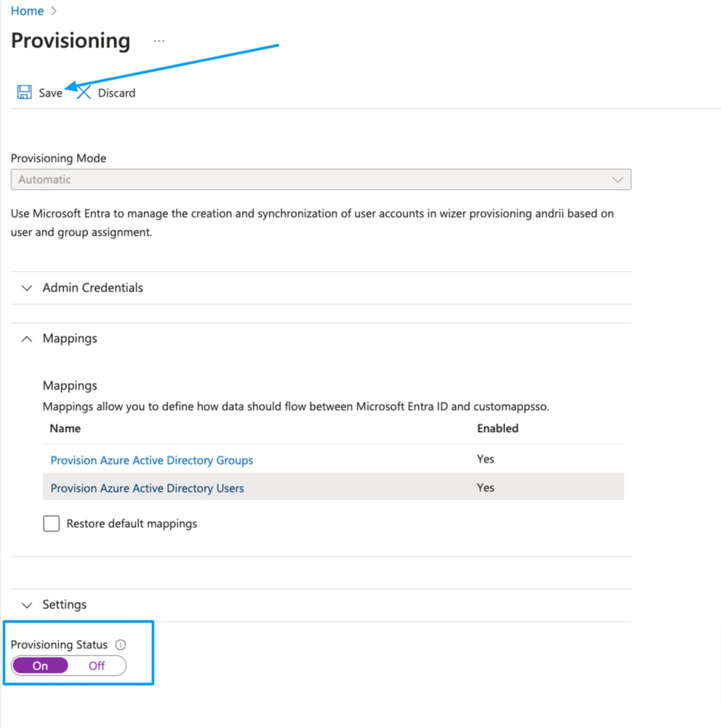Click the ellipsis next to Provisioning title
The height and width of the screenshot is (728, 721).
[159, 42]
